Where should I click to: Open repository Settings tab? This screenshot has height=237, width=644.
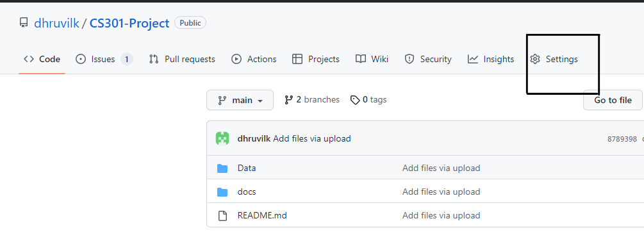pos(554,59)
